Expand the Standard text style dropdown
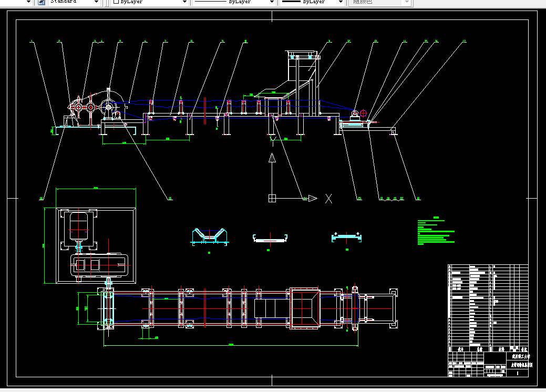 [96, 2]
